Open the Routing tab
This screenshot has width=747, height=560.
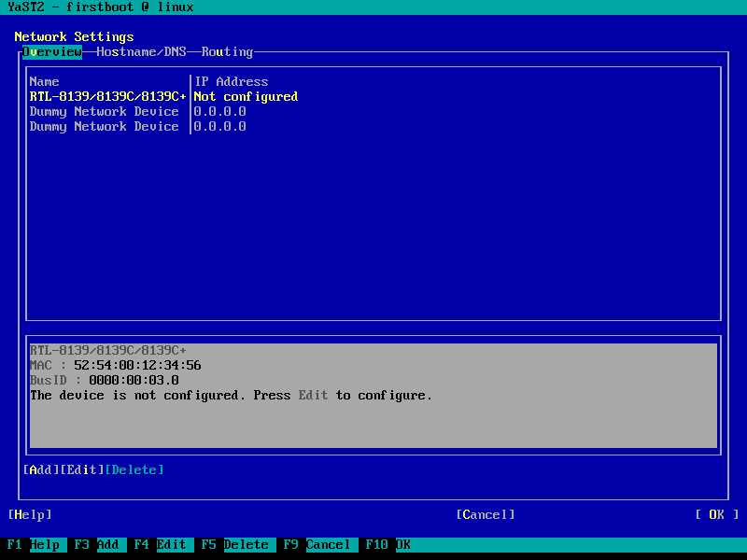(227, 52)
